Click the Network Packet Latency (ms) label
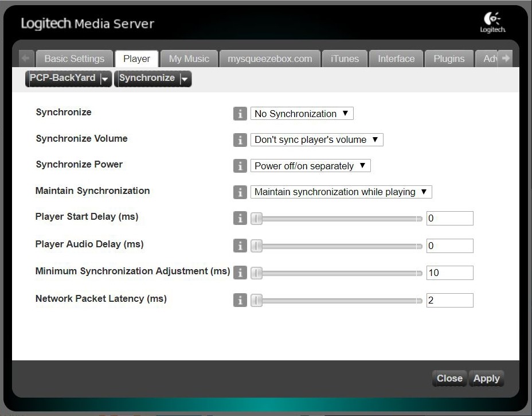Viewport: 532px width, 416px height. click(x=101, y=298)
